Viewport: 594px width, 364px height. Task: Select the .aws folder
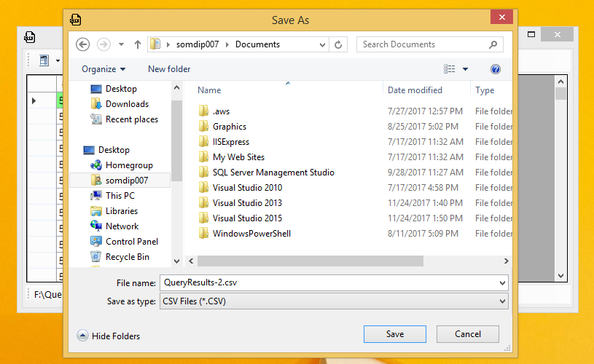coord(221,111)
